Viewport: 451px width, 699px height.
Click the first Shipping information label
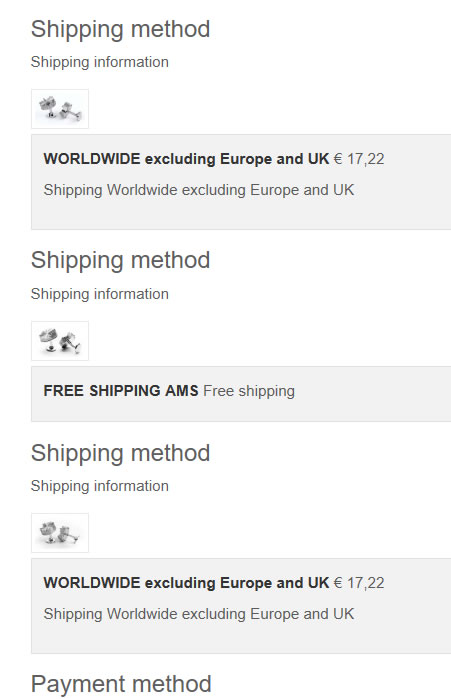click(100, 62)
